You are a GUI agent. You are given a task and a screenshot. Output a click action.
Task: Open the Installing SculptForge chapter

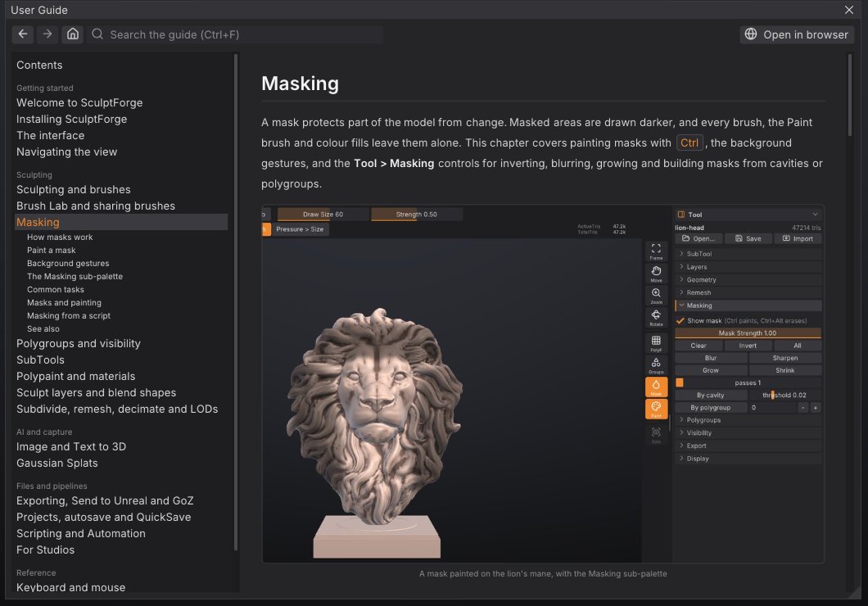click(x=71, y=119)
